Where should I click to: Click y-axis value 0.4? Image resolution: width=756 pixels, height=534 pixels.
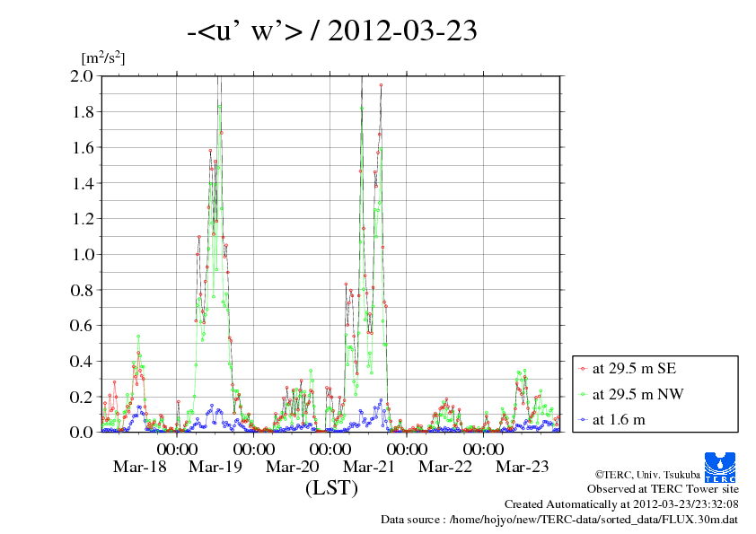(82, 361)
